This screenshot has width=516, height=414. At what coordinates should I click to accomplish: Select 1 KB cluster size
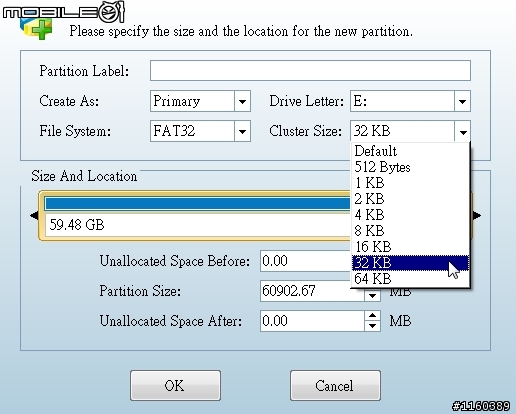410,183
